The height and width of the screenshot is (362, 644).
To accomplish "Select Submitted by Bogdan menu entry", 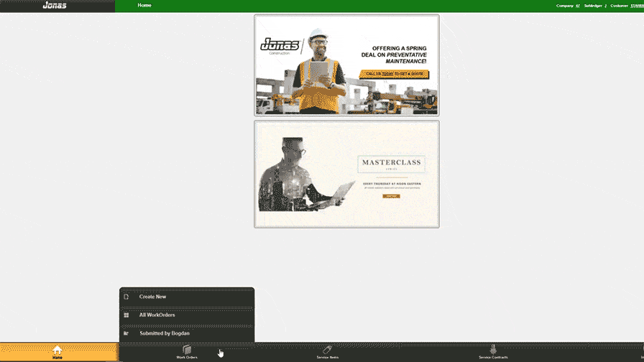I will click(x=187, y=333).
